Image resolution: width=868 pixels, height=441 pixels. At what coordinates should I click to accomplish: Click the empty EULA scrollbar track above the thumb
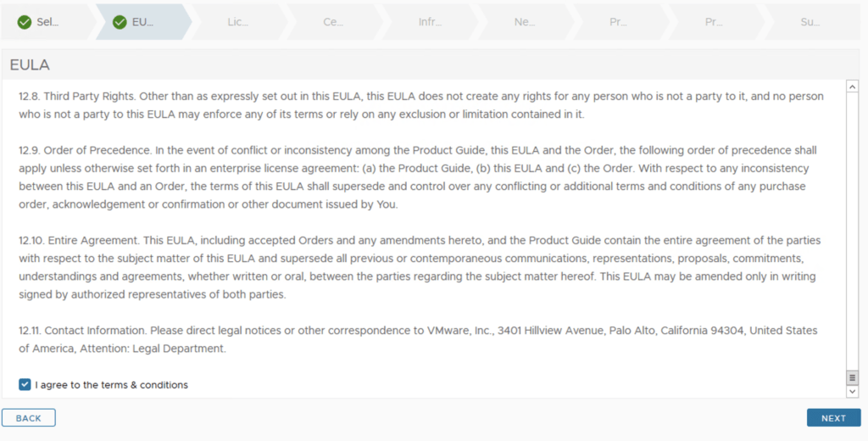pos(853,229)
